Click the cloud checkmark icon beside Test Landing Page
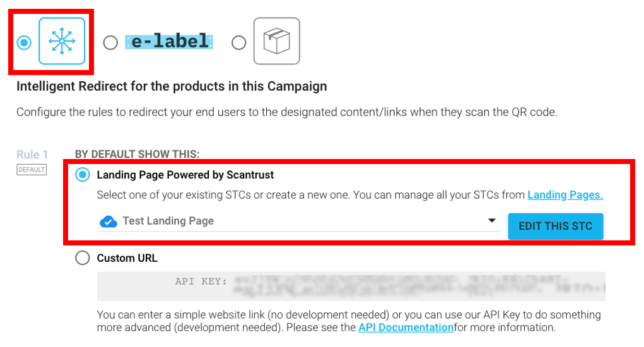This screenshot has width=644, height=347. [x=108, y=221]
